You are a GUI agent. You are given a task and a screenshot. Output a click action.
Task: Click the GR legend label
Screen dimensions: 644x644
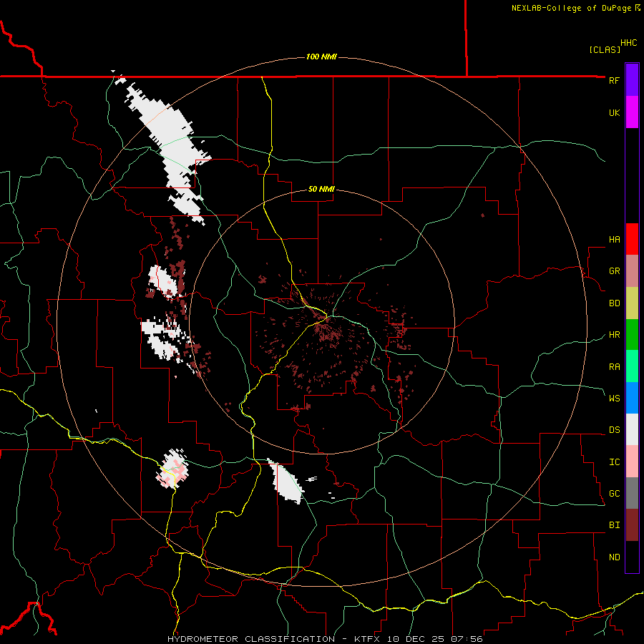[614, 271]
